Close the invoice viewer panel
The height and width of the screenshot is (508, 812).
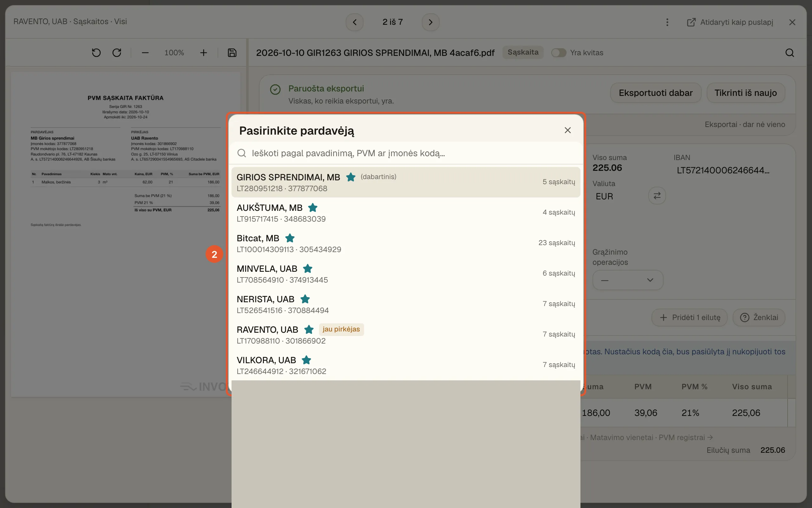(792, 22)
